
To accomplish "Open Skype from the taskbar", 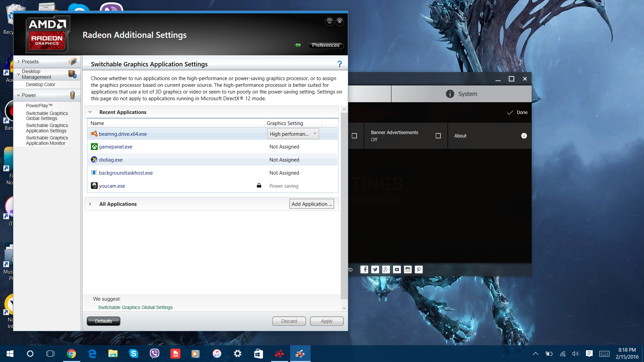I will tap(133, 354).
